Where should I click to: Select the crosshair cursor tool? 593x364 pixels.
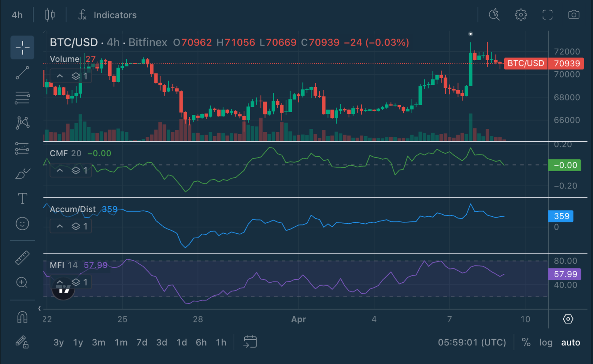[22, 47]
